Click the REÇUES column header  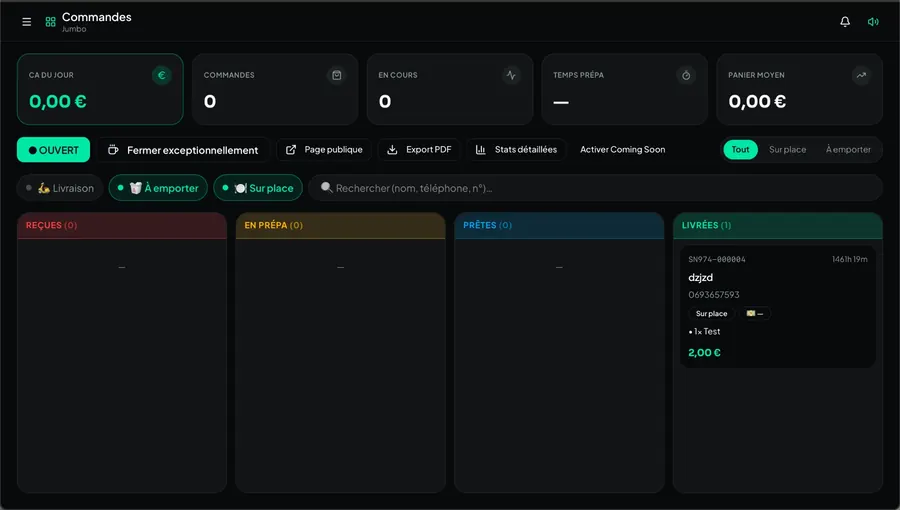pos(122,225)
